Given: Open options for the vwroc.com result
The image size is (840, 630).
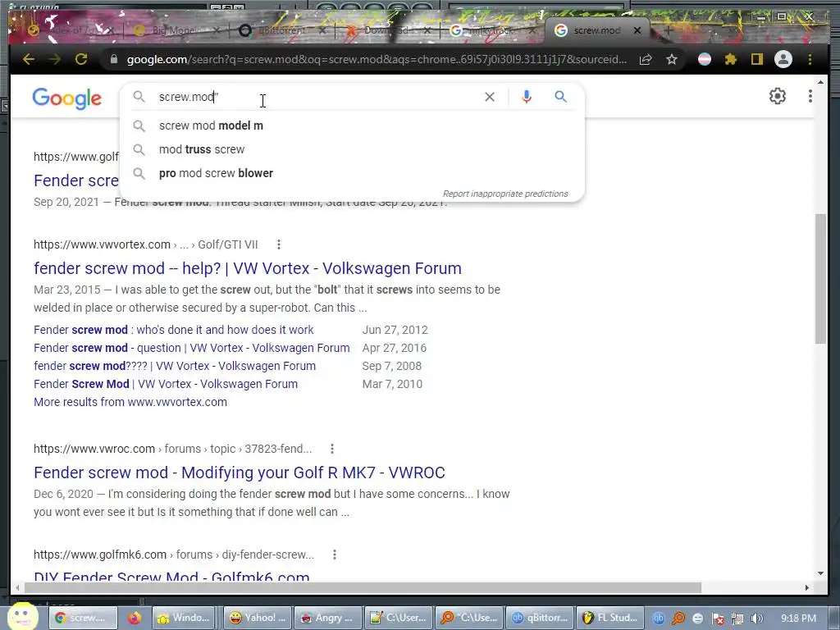Looking at the screenshot, I should 332,449.
